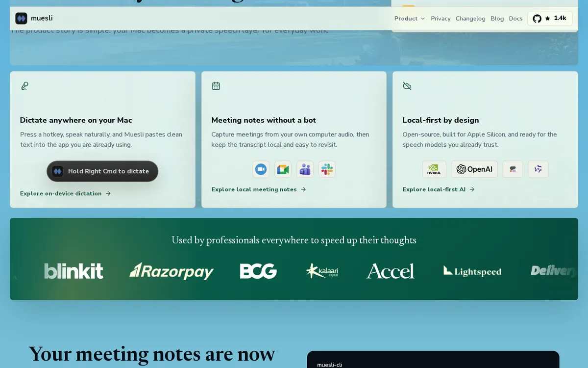Click Hold Right Cmd to dictate pill
This screenshot has height=368, width=588.
point(102,171)
